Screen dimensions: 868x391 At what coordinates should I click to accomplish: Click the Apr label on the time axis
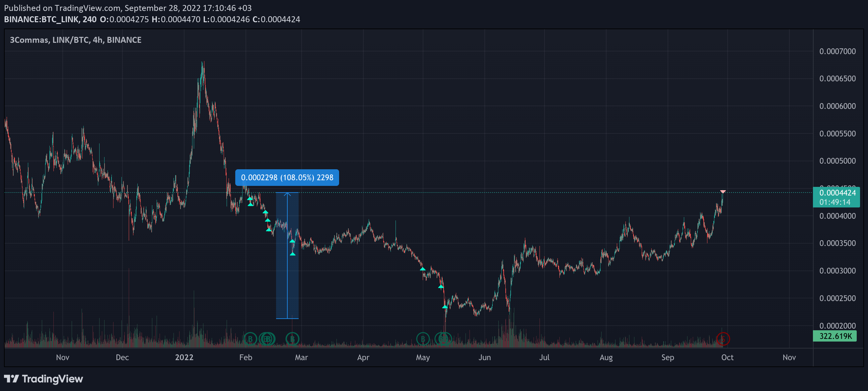pyautogui.click(x=363, y=357)
